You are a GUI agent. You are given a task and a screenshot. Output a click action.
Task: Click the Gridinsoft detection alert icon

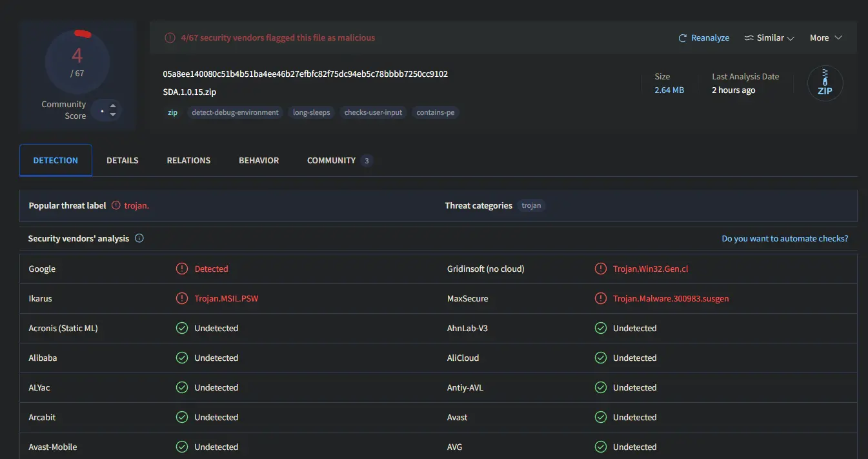point(601,269)
